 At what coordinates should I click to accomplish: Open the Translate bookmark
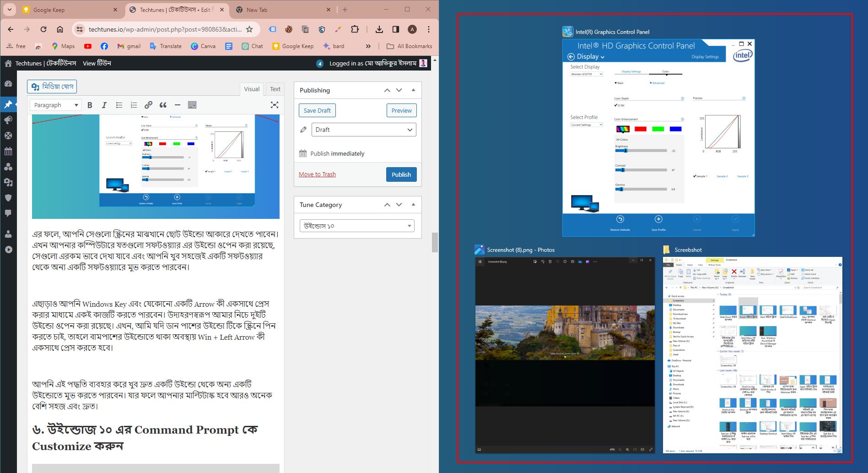[166, 46]
